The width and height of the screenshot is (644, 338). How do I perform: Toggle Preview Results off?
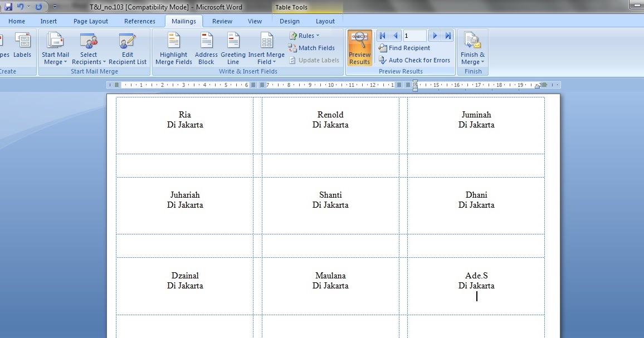pyautogui.click(x=359, y=47)
